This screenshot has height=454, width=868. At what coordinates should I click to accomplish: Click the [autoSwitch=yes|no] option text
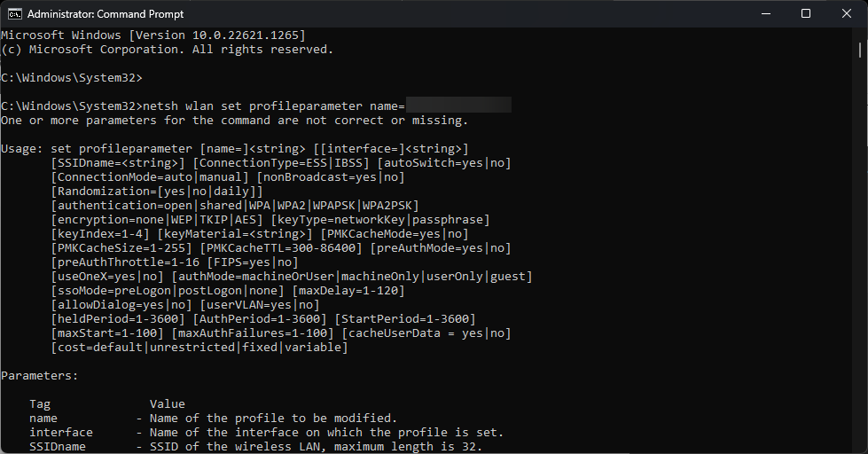tap(444, 163)
